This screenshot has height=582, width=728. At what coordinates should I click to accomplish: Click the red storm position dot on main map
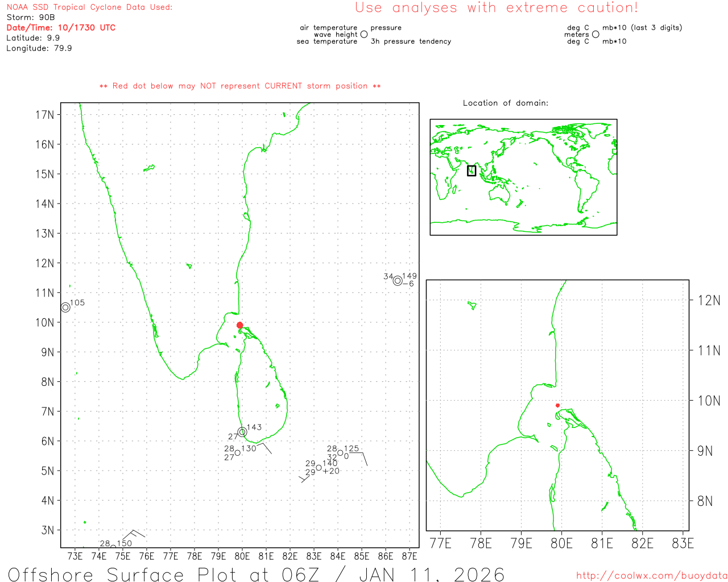pos(239,325)
